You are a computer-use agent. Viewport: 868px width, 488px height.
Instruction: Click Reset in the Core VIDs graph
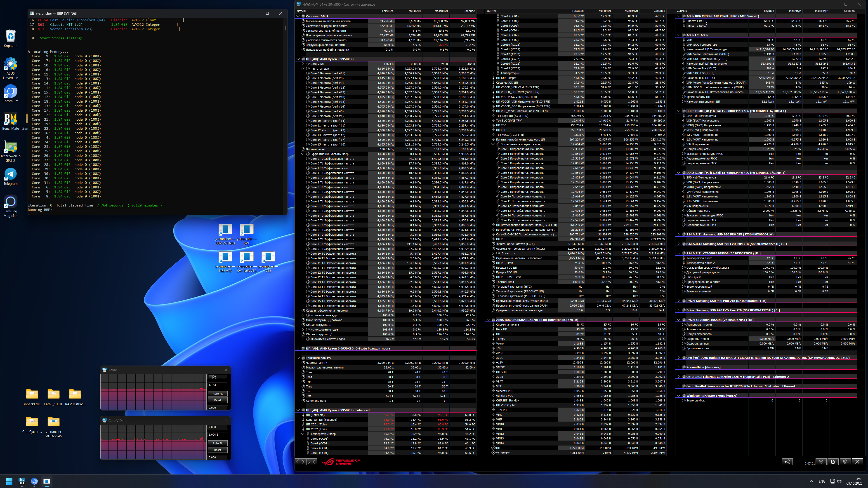click(217, 450)
